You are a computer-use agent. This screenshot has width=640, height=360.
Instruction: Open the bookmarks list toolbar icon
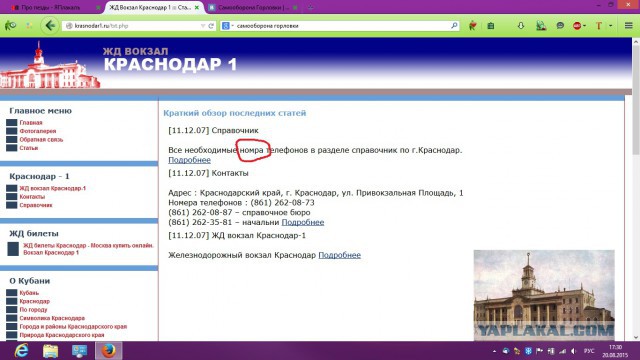[x=491, y=26]
